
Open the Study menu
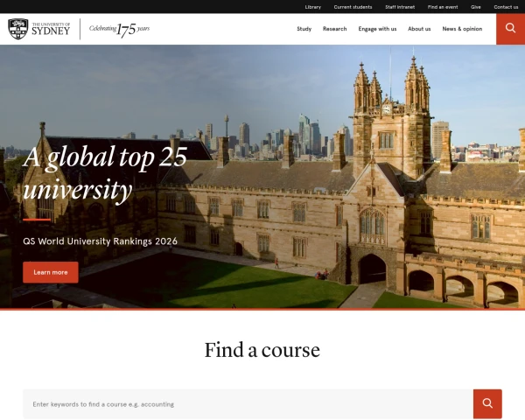pos(304,29)
